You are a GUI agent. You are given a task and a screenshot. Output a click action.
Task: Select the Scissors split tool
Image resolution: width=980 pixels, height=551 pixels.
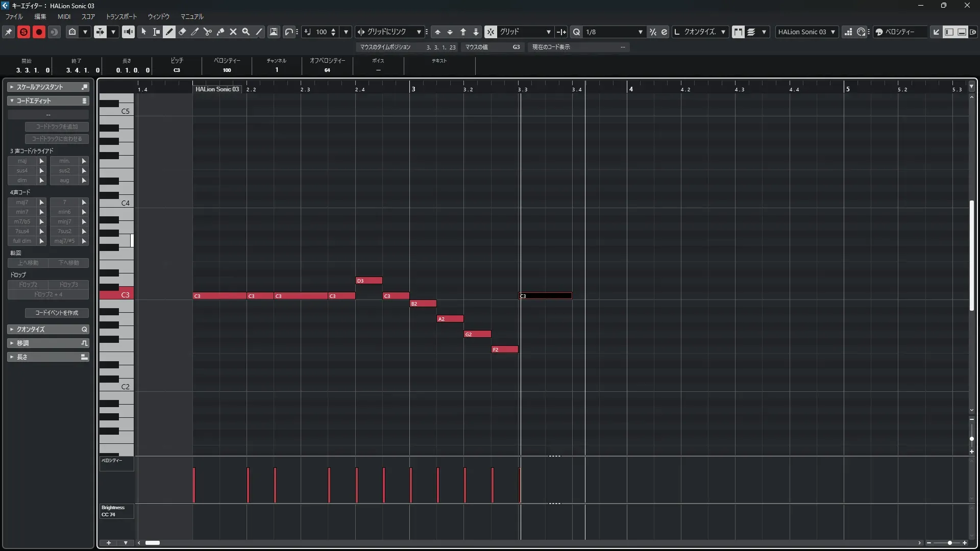(207, 32)
